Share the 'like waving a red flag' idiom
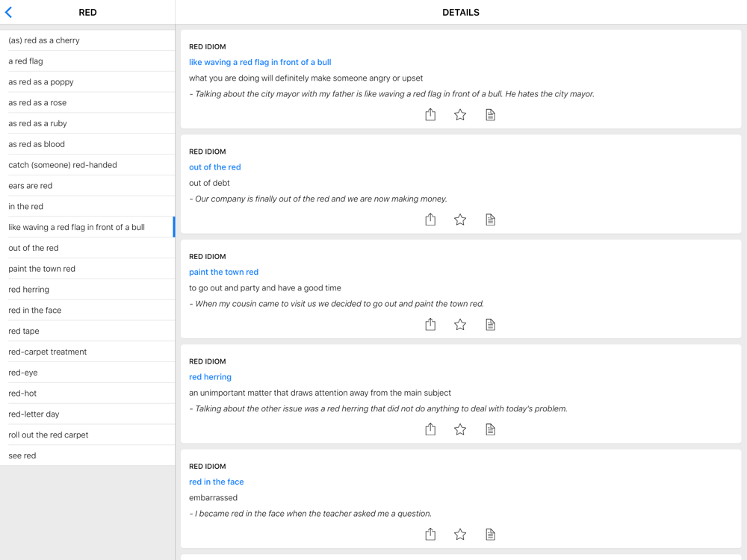 430,114
